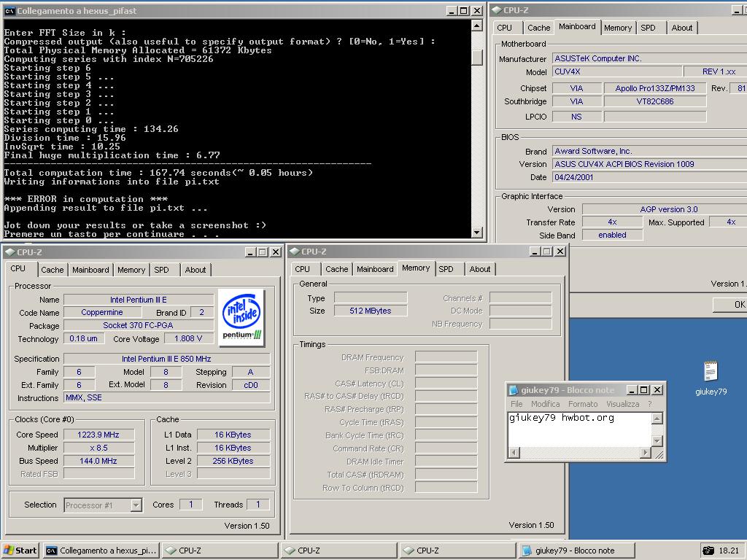This screenshot has width=747, height=560.
Task: Click the Core Speed 1223.9 MHz value
Action: point(98,435)
